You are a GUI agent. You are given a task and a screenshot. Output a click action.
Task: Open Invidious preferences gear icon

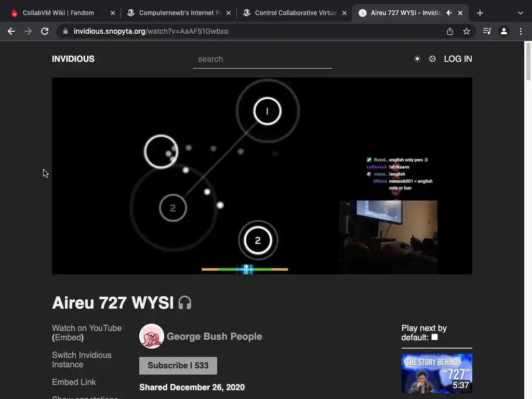(432, 59)
